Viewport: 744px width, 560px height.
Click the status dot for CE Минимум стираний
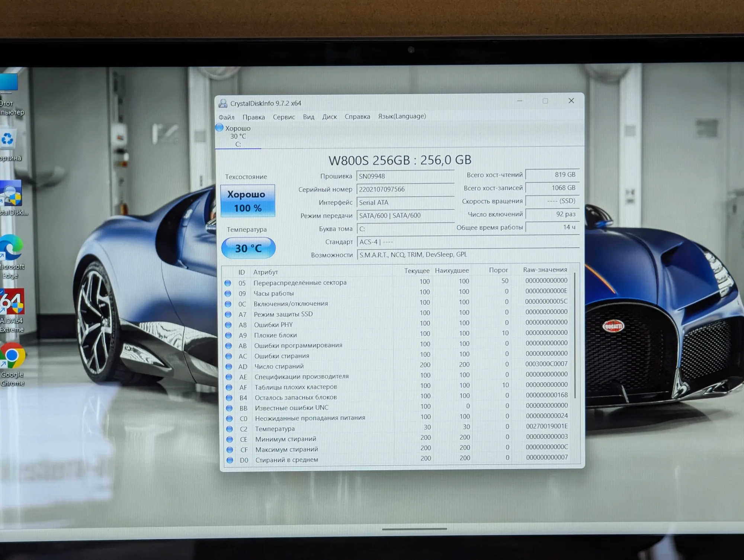[230, 439]
